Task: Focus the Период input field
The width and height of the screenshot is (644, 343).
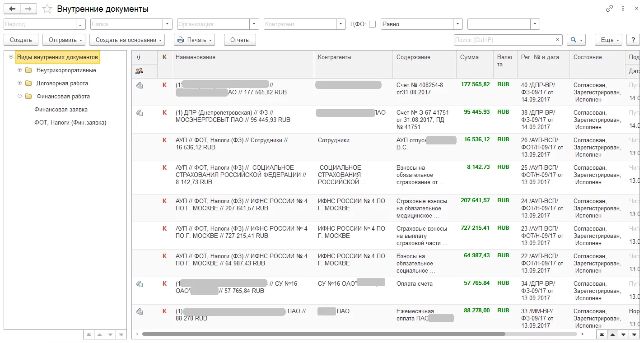Action: (x=40, y=24)
